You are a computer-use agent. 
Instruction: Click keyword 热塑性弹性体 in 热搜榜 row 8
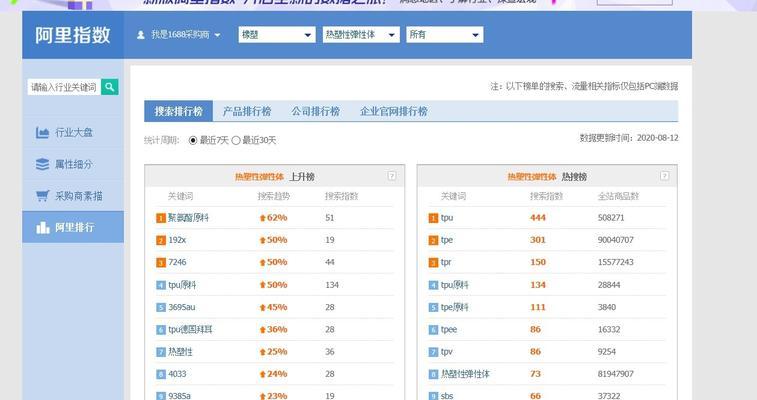tap(465, 374)
